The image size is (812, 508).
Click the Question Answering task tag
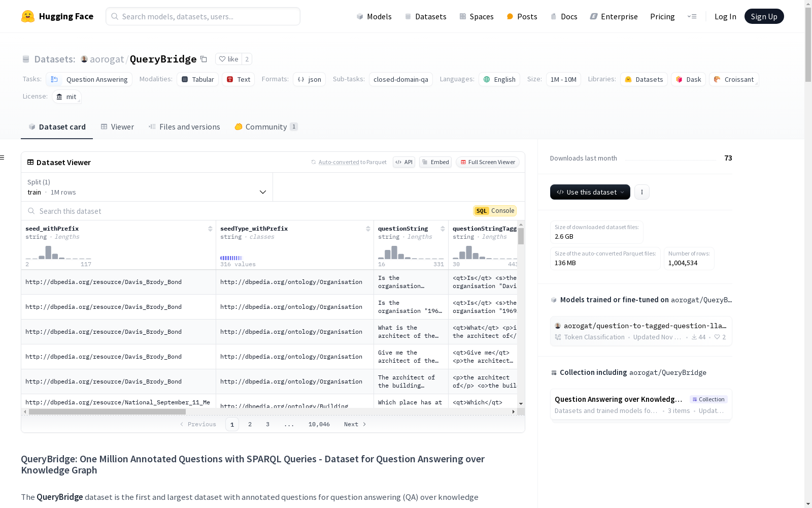[89, 79]
